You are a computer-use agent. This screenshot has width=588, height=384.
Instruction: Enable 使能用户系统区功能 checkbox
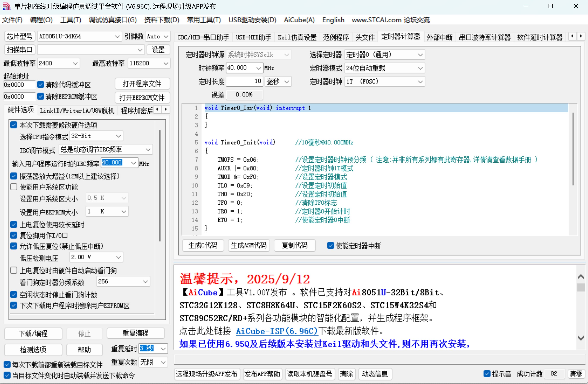click(14, 187)
